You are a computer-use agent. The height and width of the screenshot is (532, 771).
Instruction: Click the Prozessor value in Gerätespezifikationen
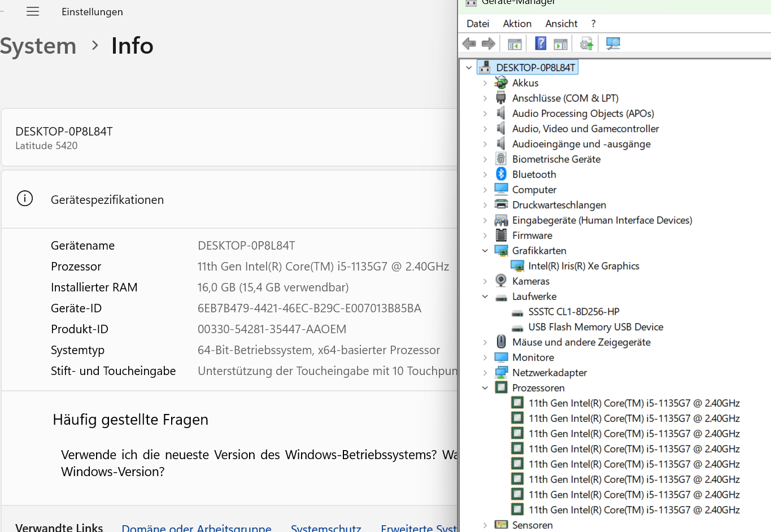click(324, 267)
